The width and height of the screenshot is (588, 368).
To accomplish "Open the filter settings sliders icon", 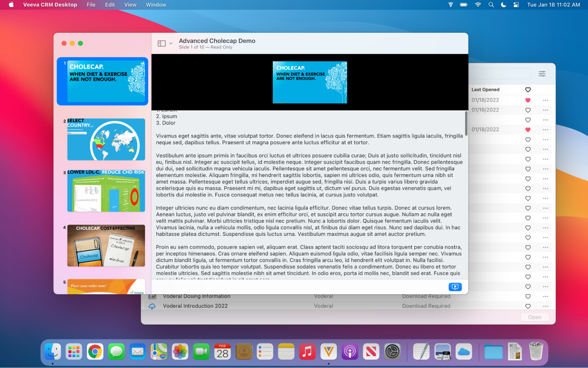I will pyautogui.click(x=542, y=74).
